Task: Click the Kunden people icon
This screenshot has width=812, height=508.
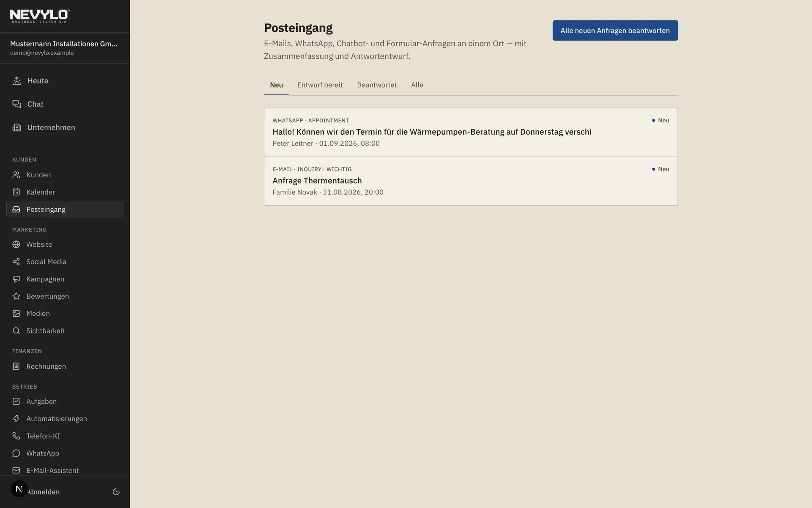Action: tap(16, 175)
